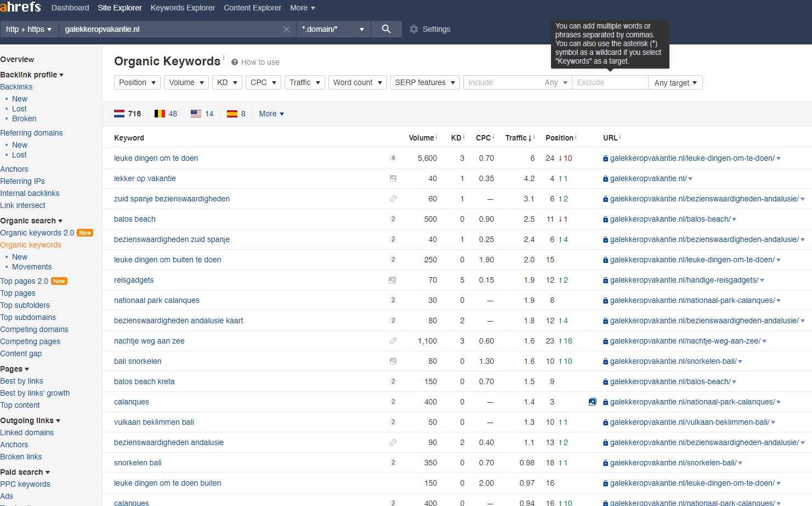Open the CPC filter dropdown
The height and width of the screenshot is (506, 812).
coord(263,82)
